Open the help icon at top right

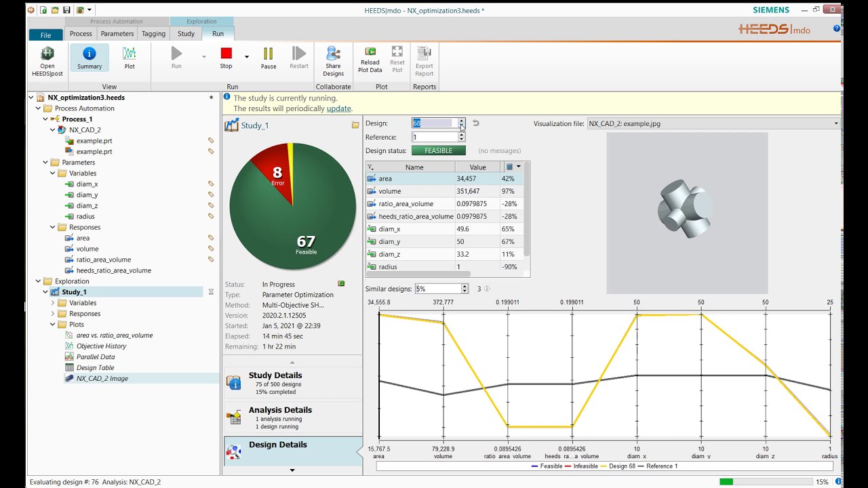[x=836, y=28]
